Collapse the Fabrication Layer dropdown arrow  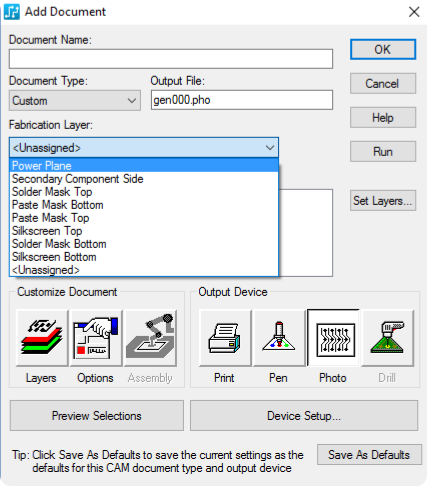pos(270,148)
